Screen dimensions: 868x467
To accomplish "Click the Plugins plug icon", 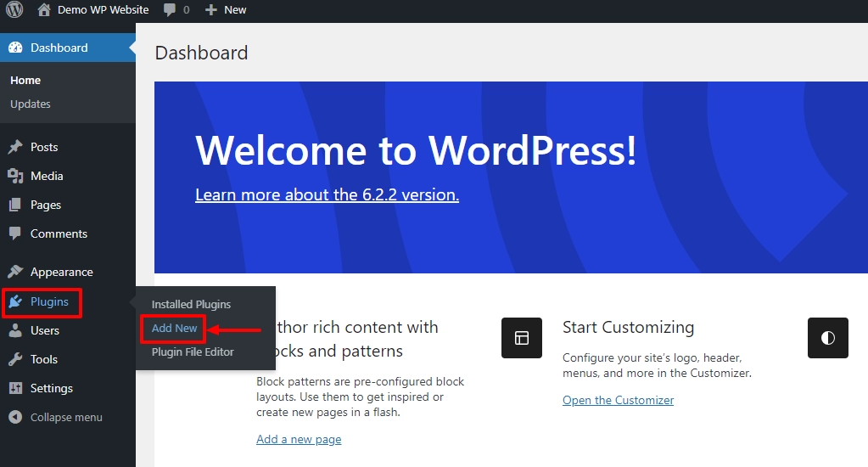I will point(15,301).
